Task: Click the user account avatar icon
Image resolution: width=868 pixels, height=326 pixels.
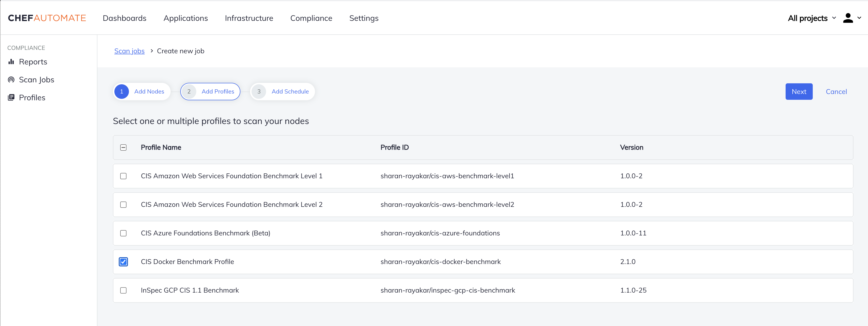Action: tap(848, 18)
